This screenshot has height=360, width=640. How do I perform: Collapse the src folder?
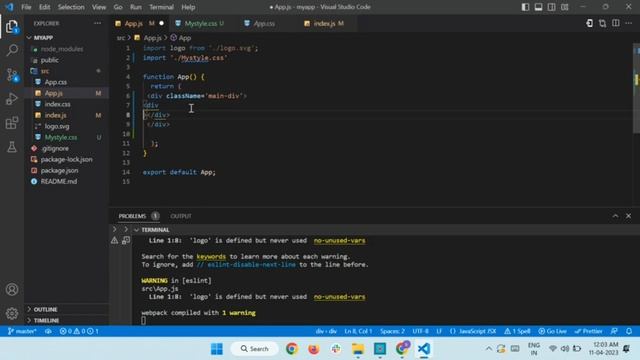click(45, 71)
